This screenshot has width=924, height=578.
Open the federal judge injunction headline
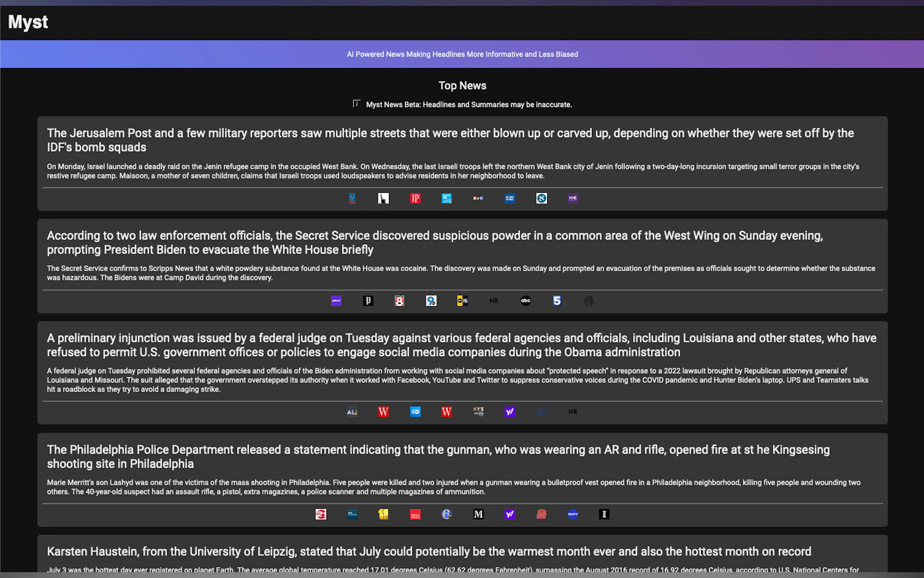[x=461, y=345]
